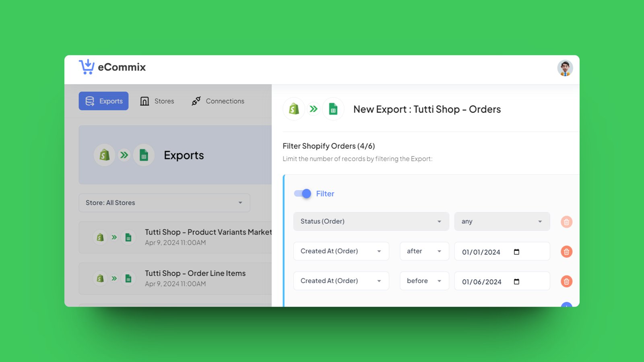Click the date picker icon for 01/06/2024
This screenshot has width=644, height=362.
click(x=517, y=281)
